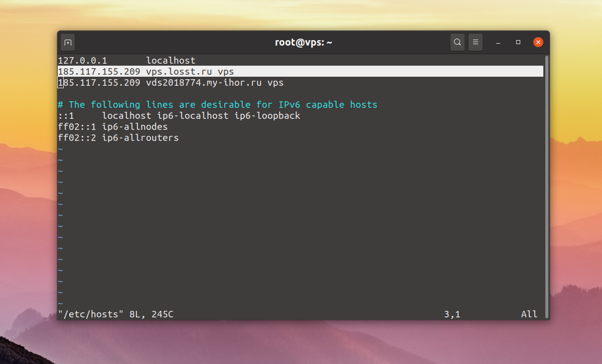The image size is (602, 364).
Task: Click the 'All' scroll indicator
Action: (529, 314)
